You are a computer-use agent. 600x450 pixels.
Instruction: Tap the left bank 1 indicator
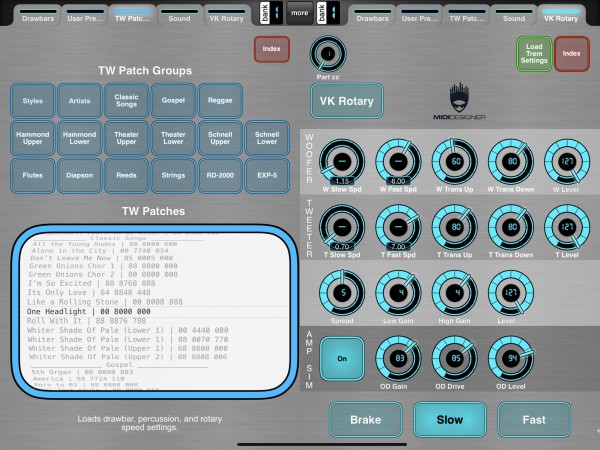271,13
